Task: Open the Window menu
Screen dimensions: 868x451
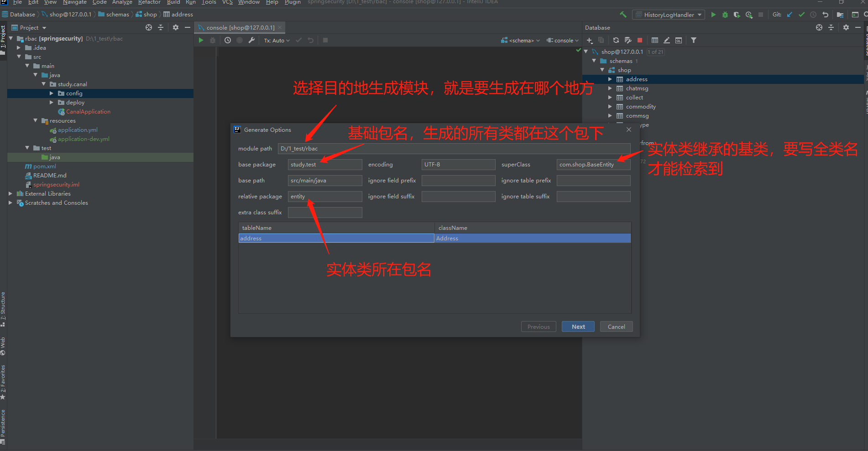Action: click(249, 2)
